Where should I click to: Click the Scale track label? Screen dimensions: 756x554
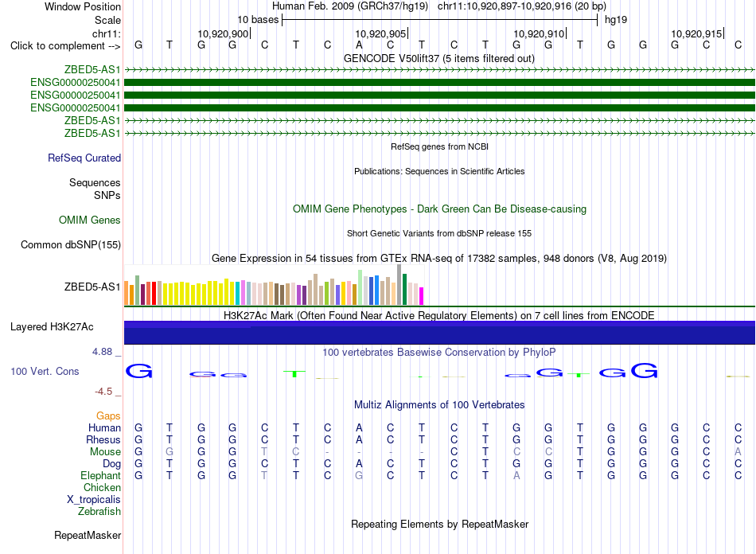tap(107, 20)
